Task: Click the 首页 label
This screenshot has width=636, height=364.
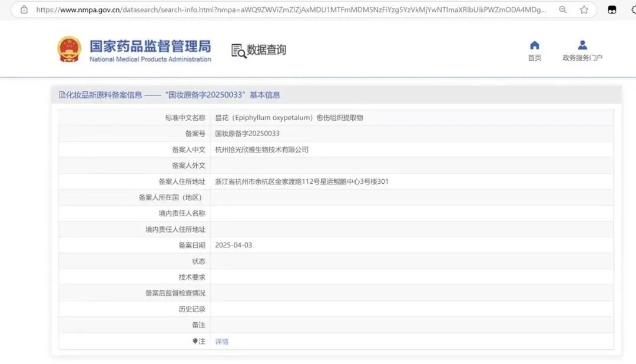Action: tap(535, 58)
